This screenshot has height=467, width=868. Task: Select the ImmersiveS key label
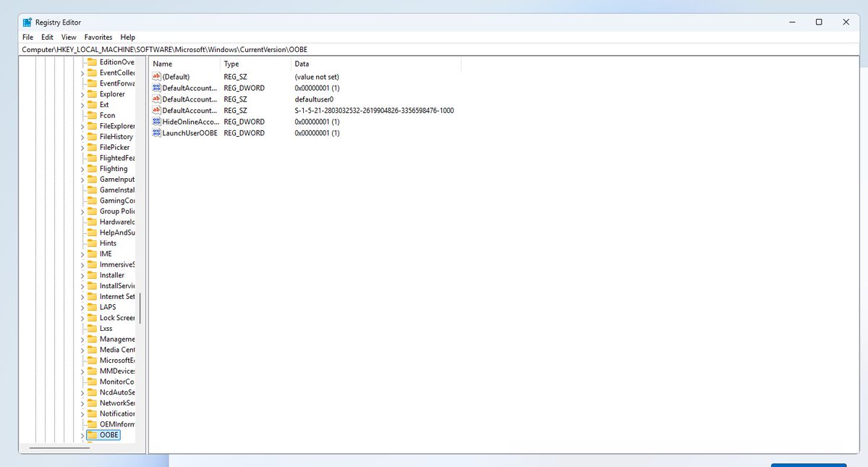pyautogui.click(x=117, y=264)
